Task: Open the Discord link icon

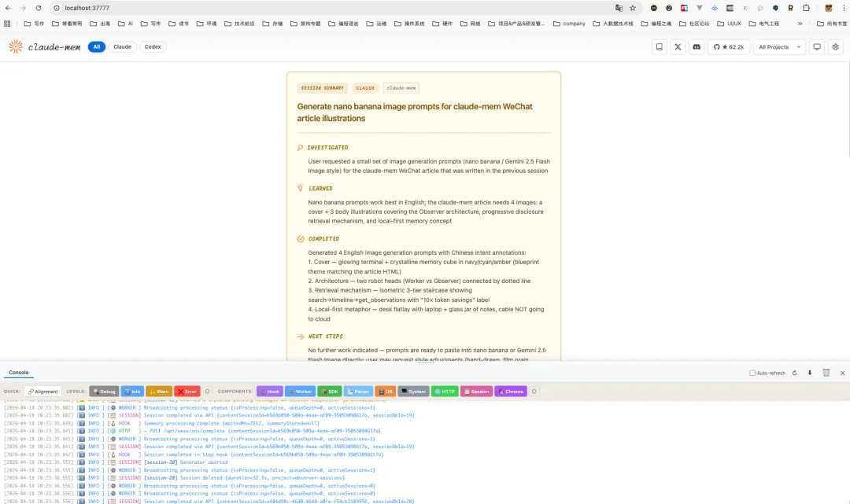Action: point(697,47)
